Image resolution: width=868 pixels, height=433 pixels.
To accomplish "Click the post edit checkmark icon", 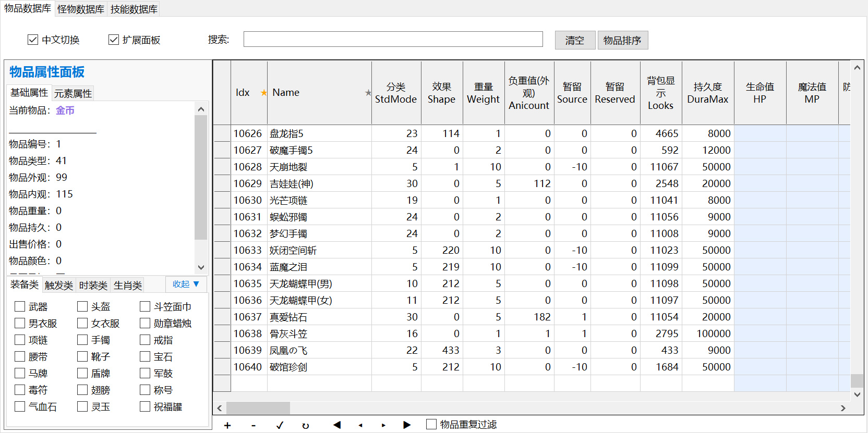I will tap(280, 425).
